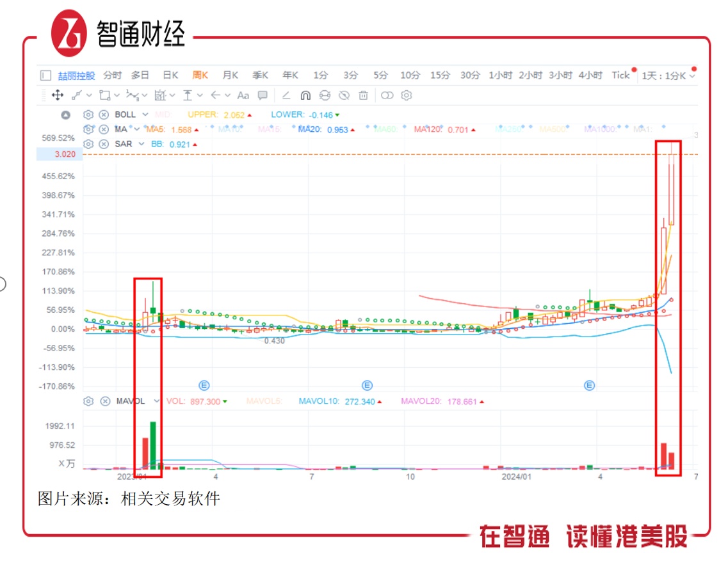Select the move/crosshair cursor tool
728x570 pixels.
[x=58, y=95]
